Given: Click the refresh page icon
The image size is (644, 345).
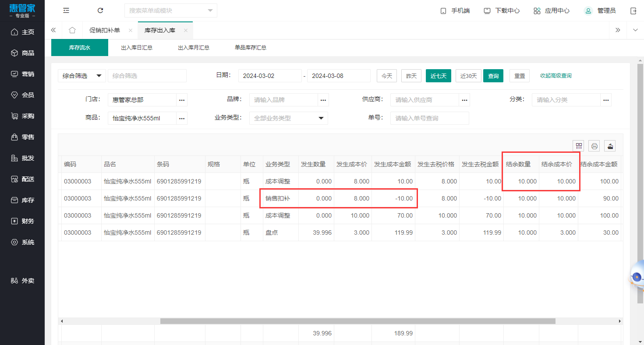Looking at the screenshot, I should (x=100, y=11).
